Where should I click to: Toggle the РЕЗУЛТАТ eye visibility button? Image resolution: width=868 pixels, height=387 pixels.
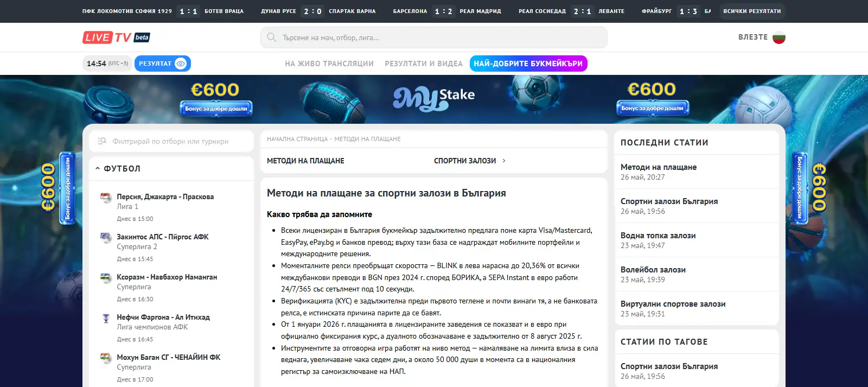click(181, 64)
